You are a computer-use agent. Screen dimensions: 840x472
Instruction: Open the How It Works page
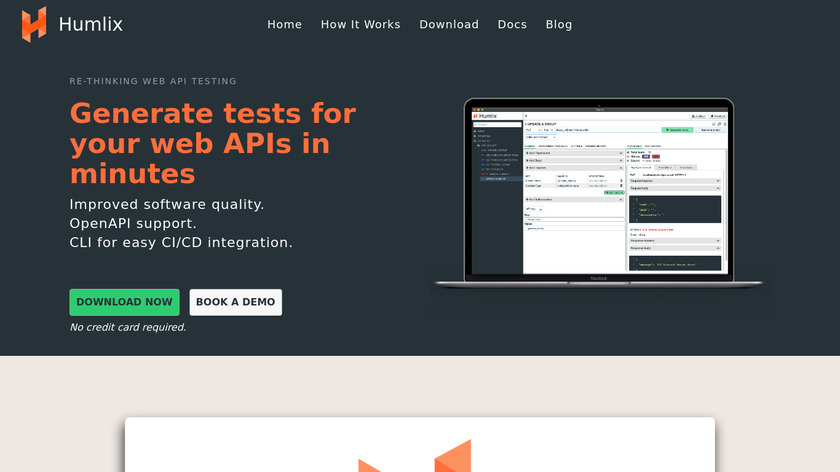(360, 24)
